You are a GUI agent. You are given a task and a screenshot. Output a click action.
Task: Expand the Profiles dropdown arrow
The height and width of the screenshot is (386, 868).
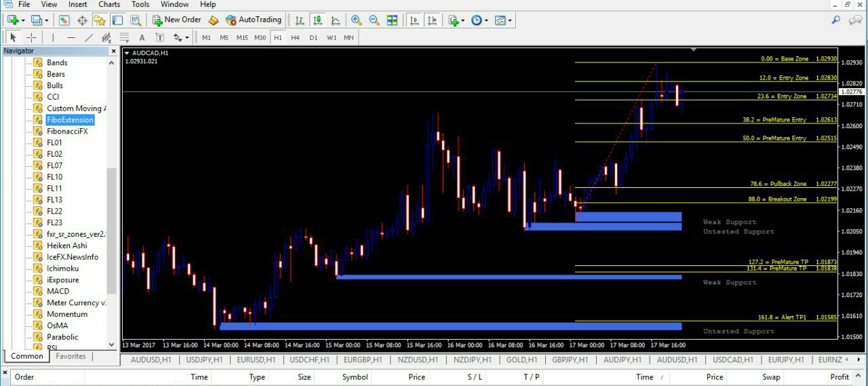[x=47, y=20]
